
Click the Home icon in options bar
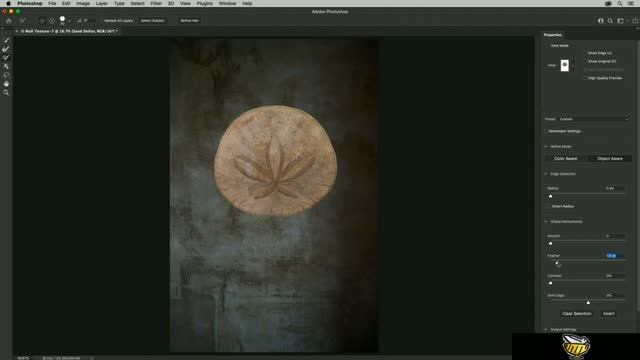coord(9,20)
